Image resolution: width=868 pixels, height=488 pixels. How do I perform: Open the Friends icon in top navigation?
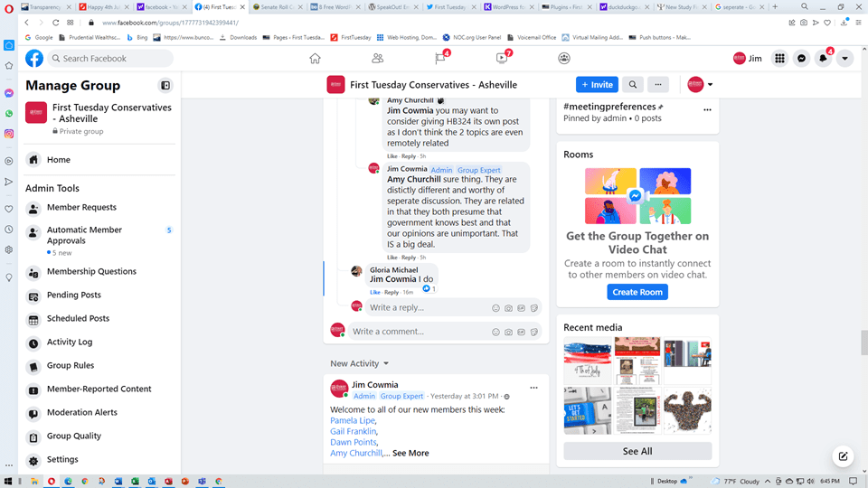[x=377, y=59]
